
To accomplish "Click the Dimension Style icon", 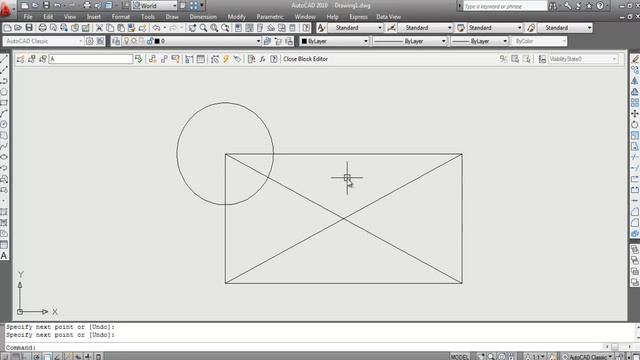I will pos(391,28).
